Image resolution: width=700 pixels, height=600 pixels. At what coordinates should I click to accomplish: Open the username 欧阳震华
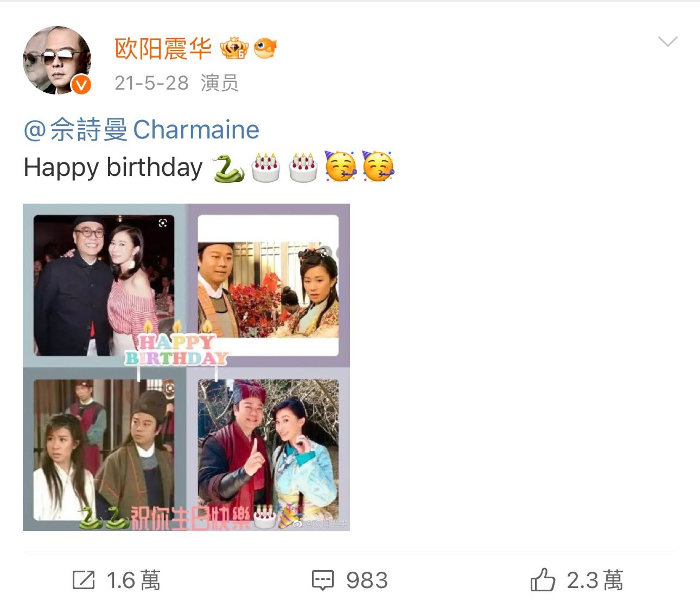(x=163, y=49)
